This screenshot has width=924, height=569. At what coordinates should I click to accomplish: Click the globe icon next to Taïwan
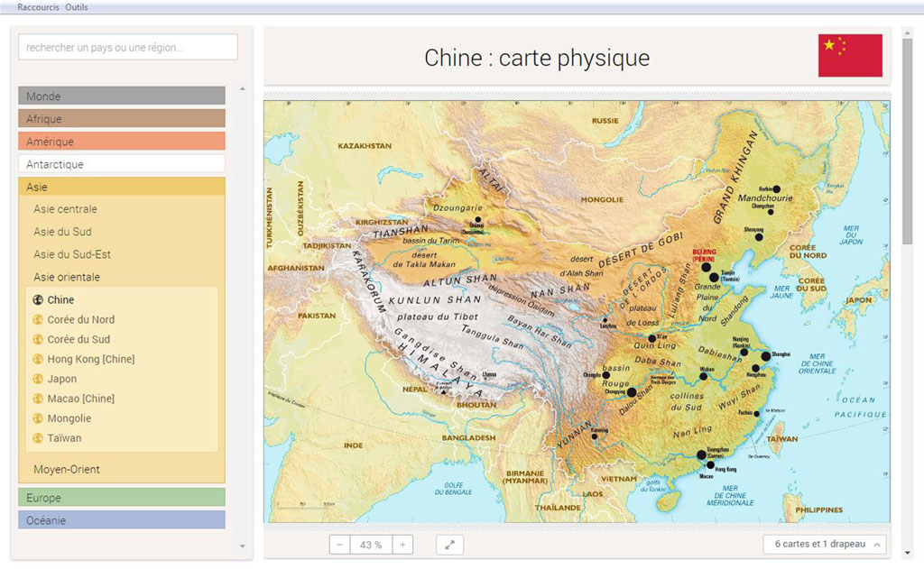38,439
